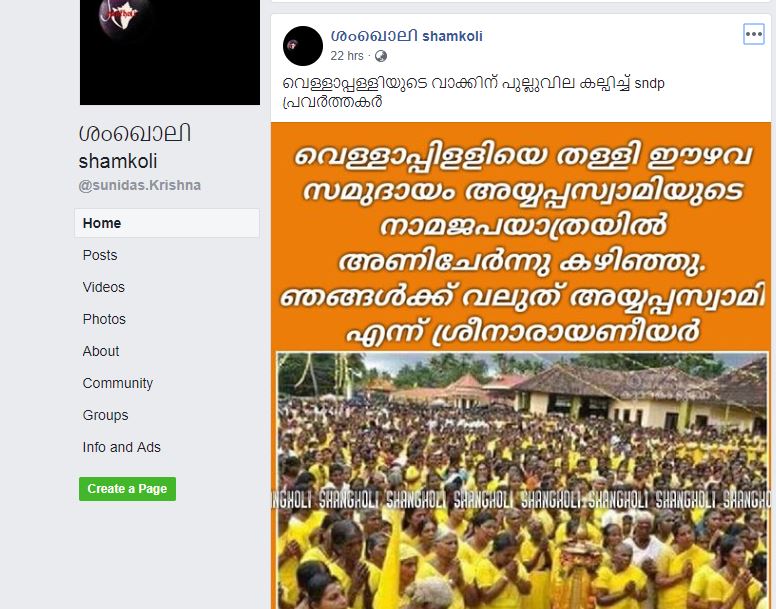This screenshot has height=609, width=776.
Task: Open the page profile picture
Action: click(x=170, y=52)
